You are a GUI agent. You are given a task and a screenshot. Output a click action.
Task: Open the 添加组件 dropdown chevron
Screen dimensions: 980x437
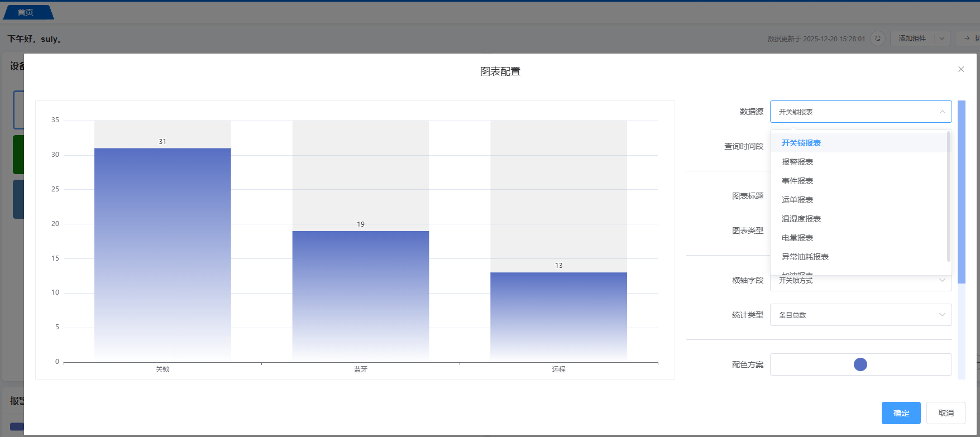[942, 39]
